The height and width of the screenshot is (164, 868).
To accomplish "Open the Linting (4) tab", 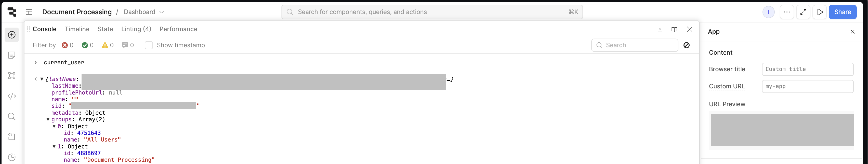I will pyautogui.click(x=136, y=29).
